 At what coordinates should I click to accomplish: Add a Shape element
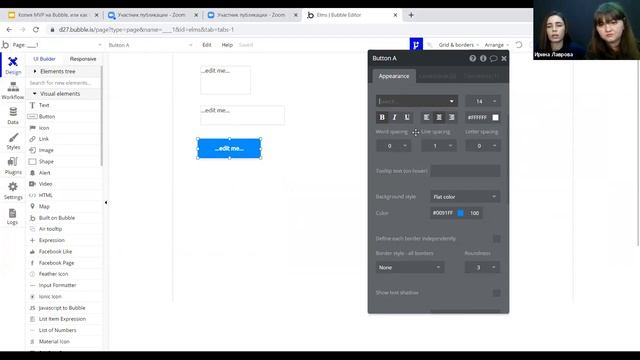tap(46, 162)
